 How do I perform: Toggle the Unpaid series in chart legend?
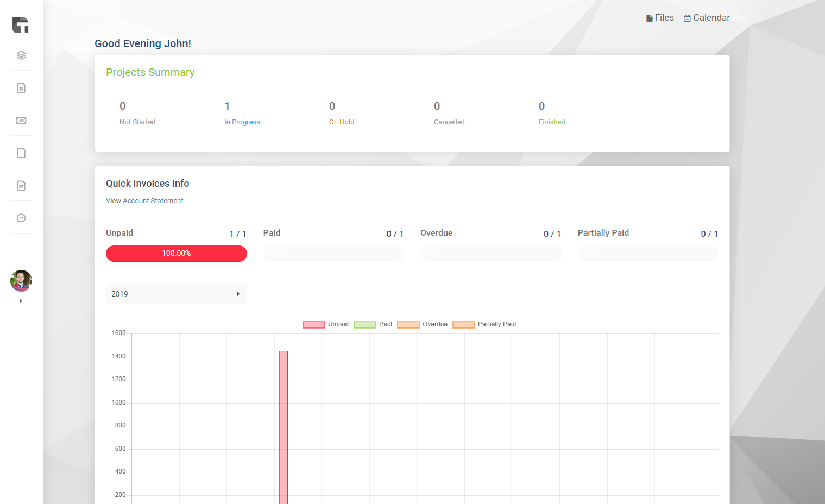tap(325, 324)
